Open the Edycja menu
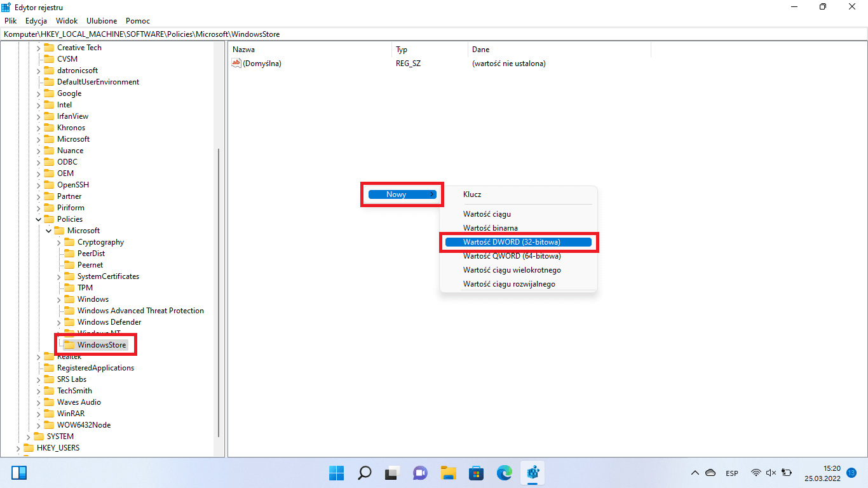868x488 pixels. click(x=36, y=20)
